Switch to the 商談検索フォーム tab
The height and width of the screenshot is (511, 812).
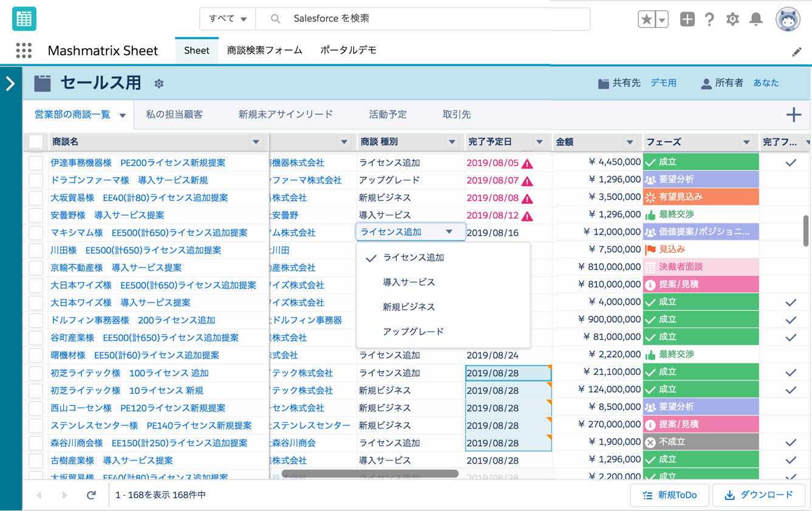pyautogui.click(x=264, y=51)
